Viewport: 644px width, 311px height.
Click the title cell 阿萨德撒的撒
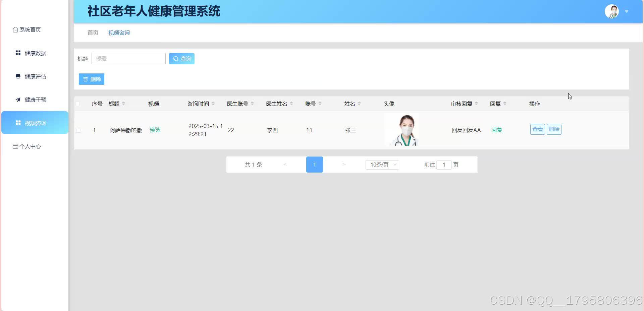tap(126, 130)
